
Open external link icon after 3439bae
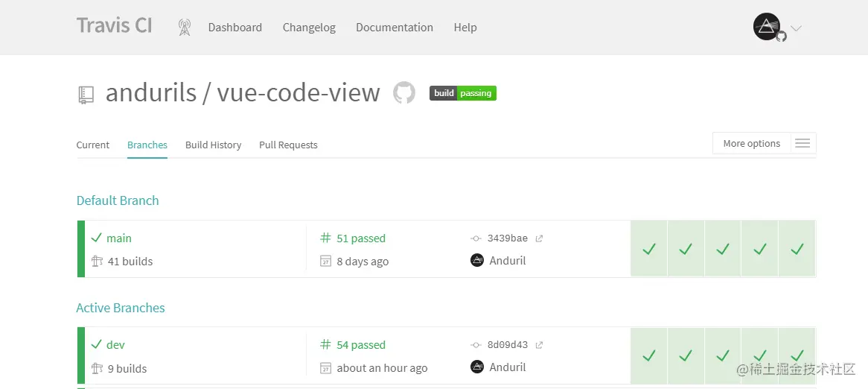(539, 238)
